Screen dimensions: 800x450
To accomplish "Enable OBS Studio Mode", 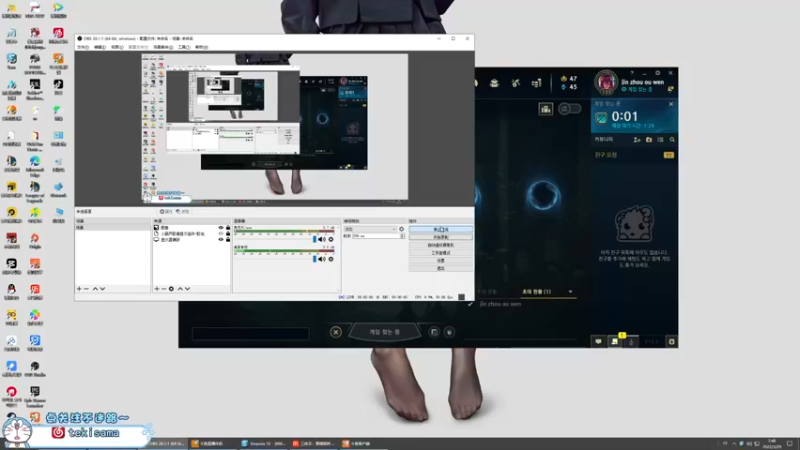I will [x=441, y=253].
